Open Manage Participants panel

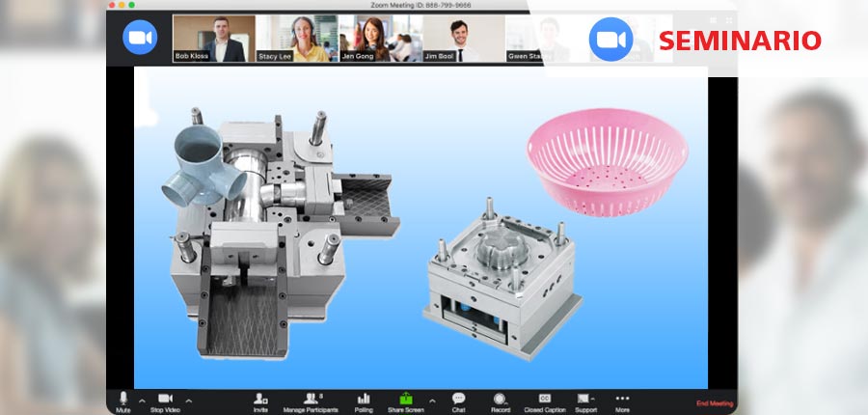[312, 399]
